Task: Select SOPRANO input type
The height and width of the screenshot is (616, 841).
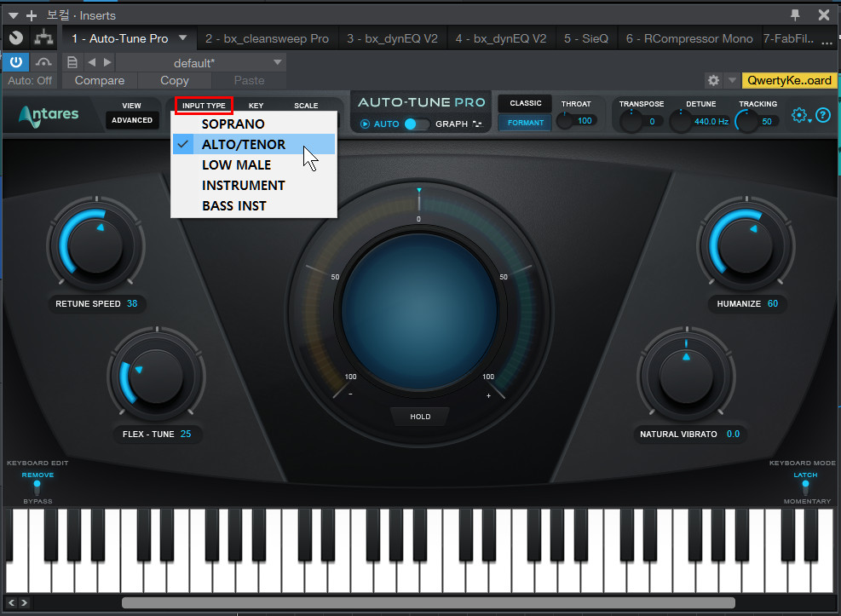Action: click(254, 124)
